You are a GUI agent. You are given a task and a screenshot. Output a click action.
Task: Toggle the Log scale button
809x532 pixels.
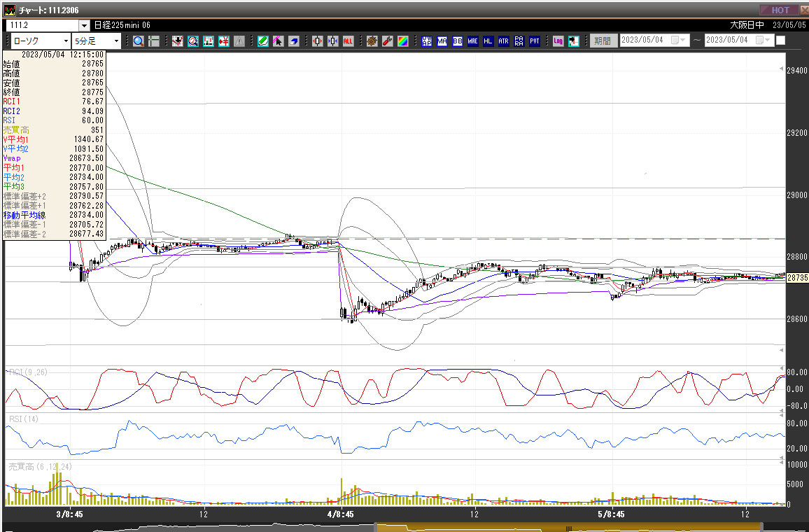click(558, 41)
